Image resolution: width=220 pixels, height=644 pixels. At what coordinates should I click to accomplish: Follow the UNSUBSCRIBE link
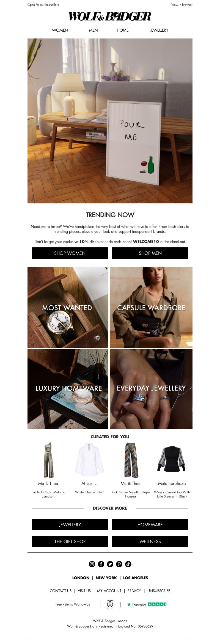(x=159, y=591)
